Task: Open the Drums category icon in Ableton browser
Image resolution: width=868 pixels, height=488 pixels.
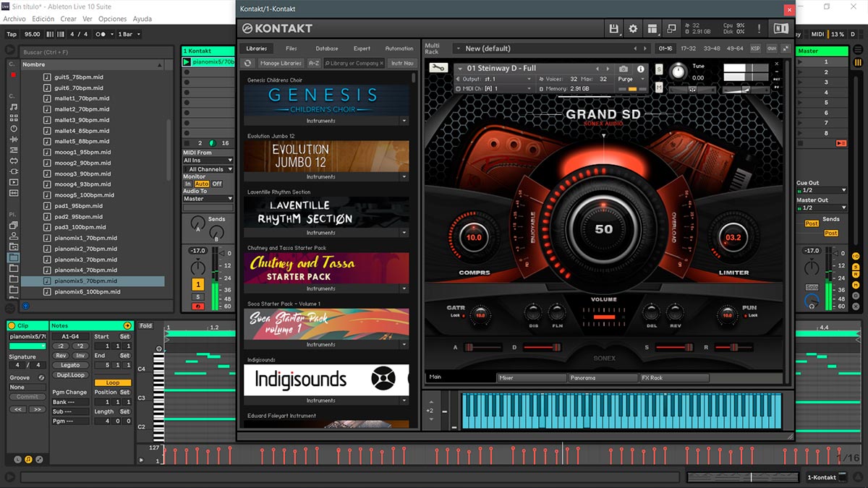Action: point(14,117)
